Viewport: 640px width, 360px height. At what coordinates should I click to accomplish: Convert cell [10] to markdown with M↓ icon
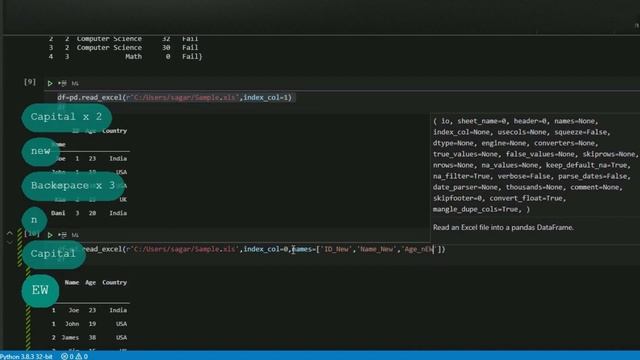click(x=75, y=235)
